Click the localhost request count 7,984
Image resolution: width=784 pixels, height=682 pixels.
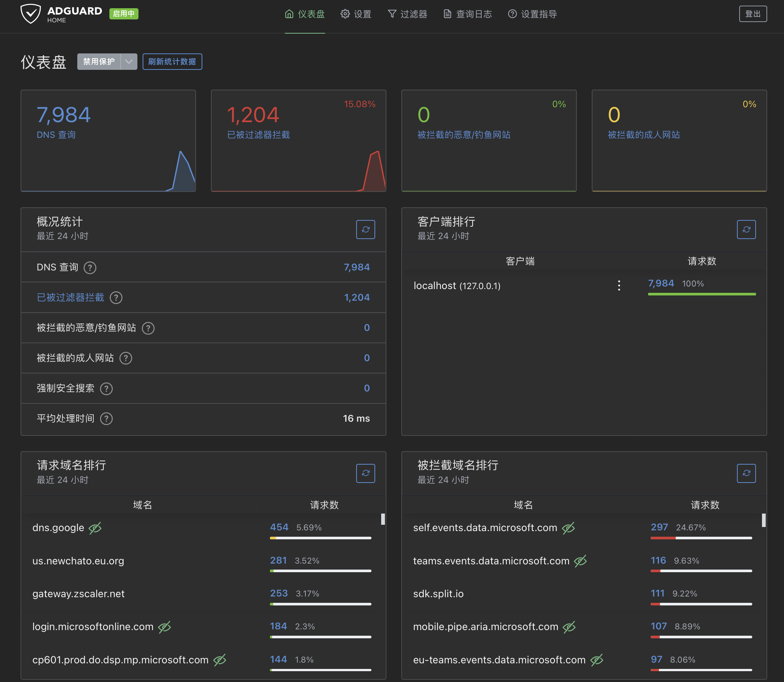661,283
